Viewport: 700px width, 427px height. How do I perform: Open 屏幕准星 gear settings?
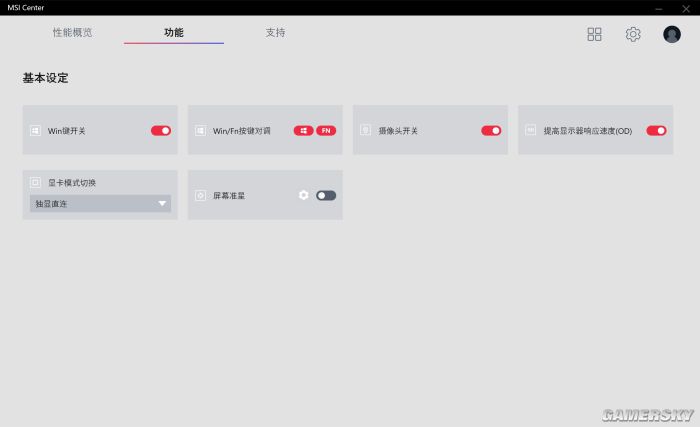coord(304,195)
